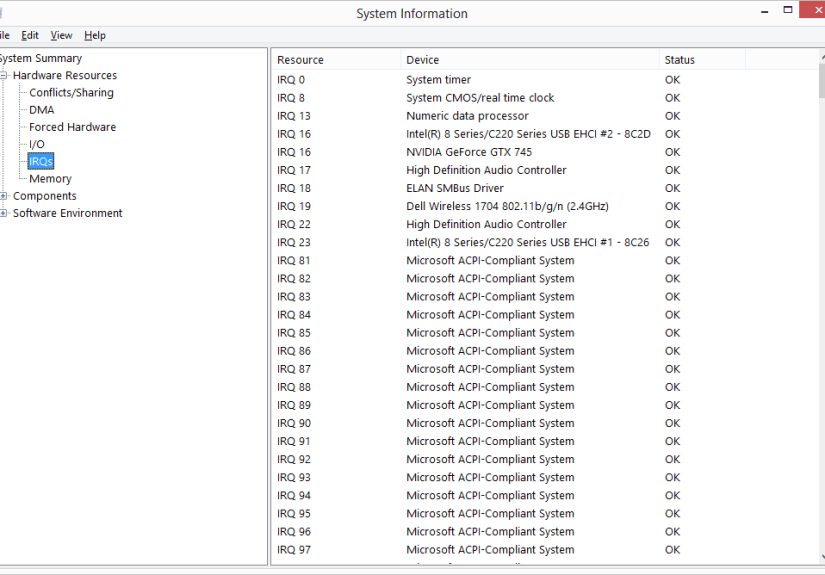Expand the Software Environment tree node
The height and width of the screenshot is (575, 825).
(4, 213)
